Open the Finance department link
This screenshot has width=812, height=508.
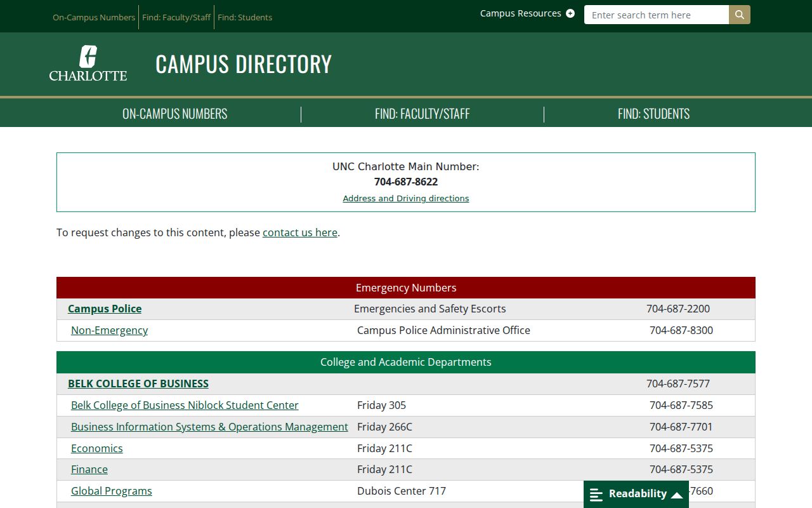click(x=89, y=469)
